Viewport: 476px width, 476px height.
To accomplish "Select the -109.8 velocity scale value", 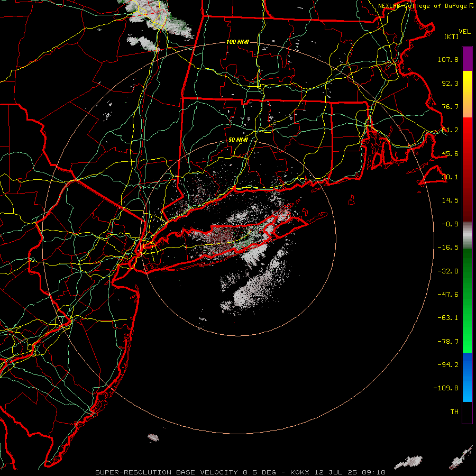I will [446, 388].
